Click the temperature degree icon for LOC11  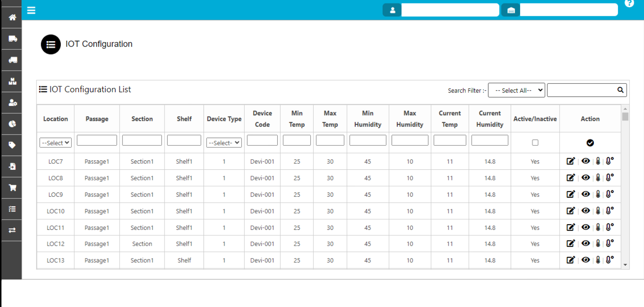610,227
